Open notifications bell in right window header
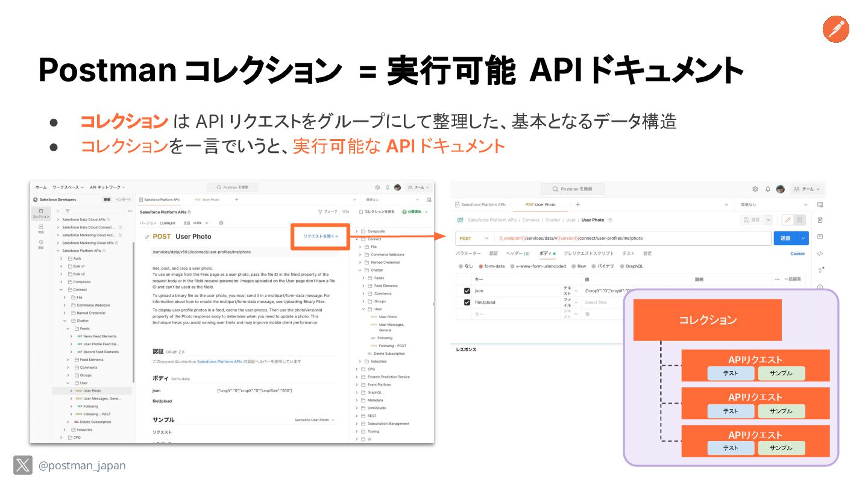Screen dimensions: 868x488 point(768,189)
